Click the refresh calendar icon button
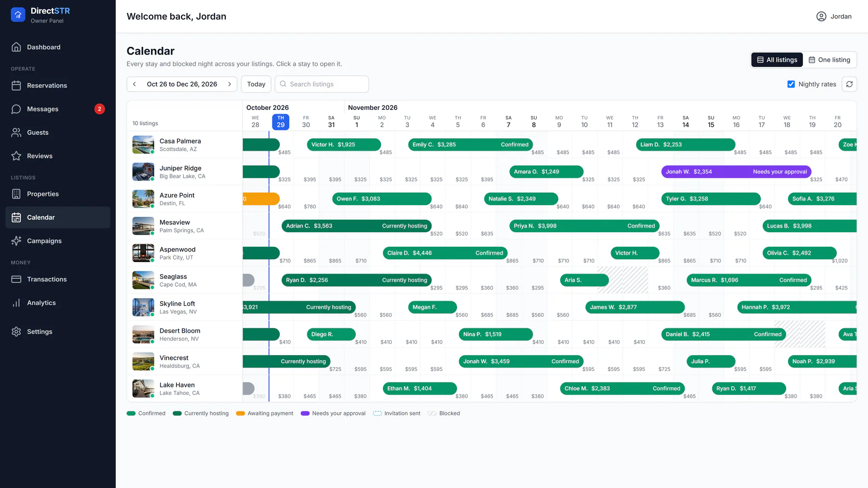This screenshot has width=868, height=488. [x=849, y=84]
